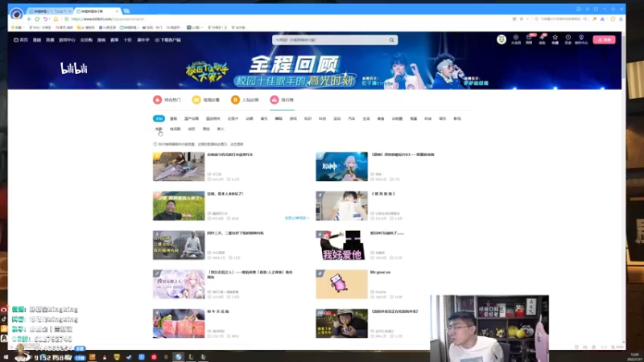Switch to the first browser tab
This screenshot has height=362, width=644.
(x=50, y=11)
